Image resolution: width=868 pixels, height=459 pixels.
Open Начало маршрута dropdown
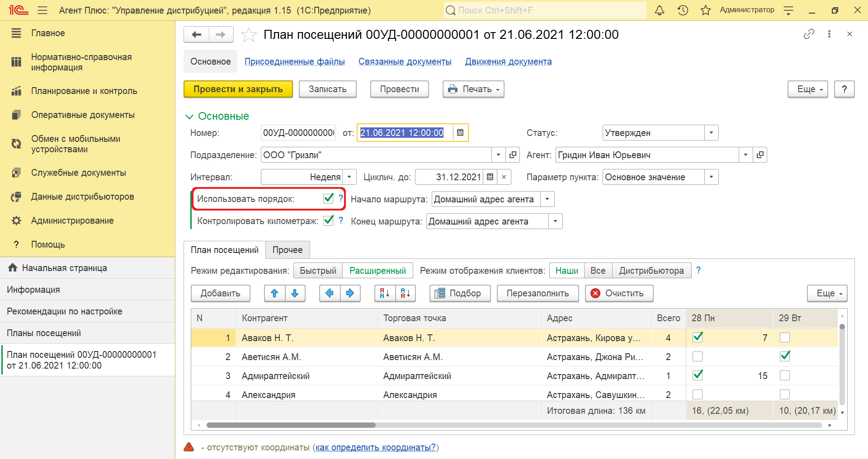pos(547,199)
